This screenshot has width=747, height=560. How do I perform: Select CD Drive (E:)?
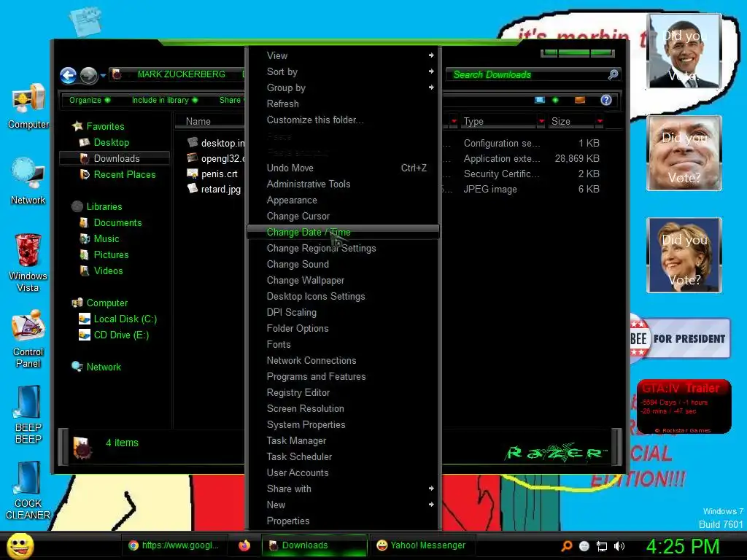coord(121,335)
